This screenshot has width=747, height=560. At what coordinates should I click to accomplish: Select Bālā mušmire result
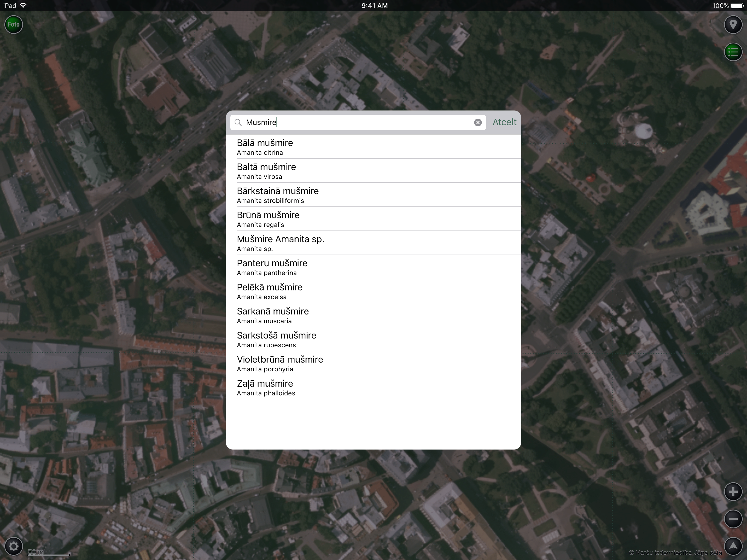coord(373,147)
